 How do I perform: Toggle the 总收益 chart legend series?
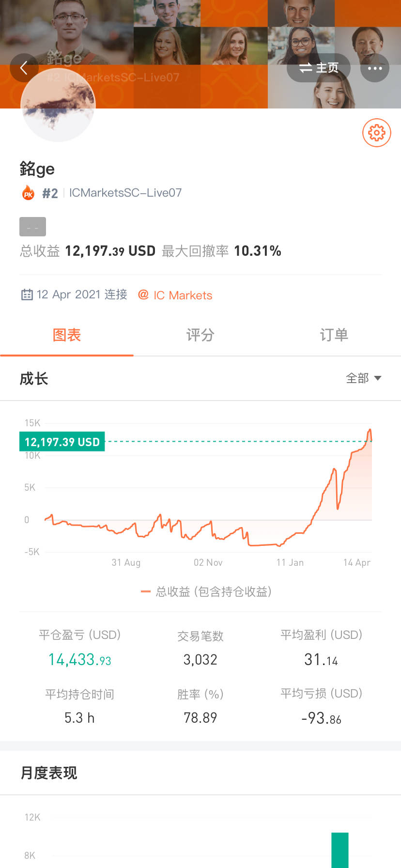pos(206,591)
